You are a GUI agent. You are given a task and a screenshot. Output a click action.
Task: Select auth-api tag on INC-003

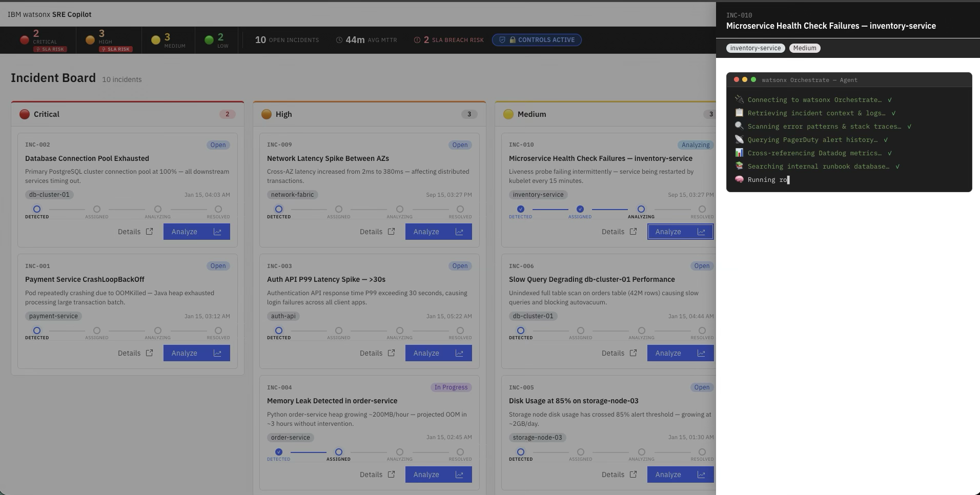click(283, 316)
